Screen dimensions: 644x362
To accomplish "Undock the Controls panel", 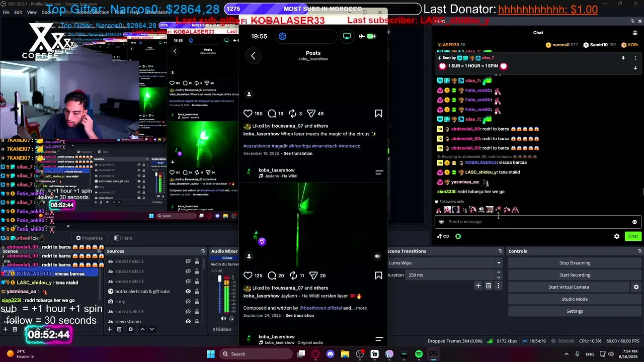I will (640, 251).
